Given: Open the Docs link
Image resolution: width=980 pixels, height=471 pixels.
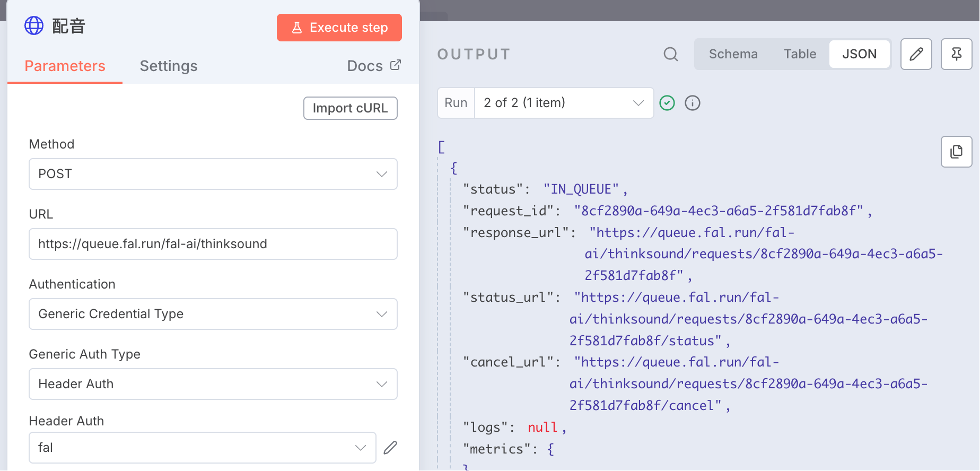Looking at the screenshot, I should point(374,66).
